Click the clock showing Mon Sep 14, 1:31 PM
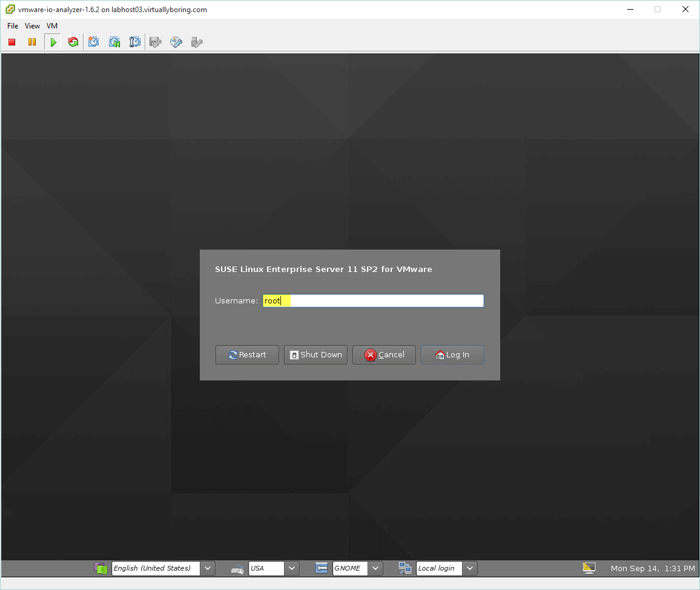 point(653,569)
